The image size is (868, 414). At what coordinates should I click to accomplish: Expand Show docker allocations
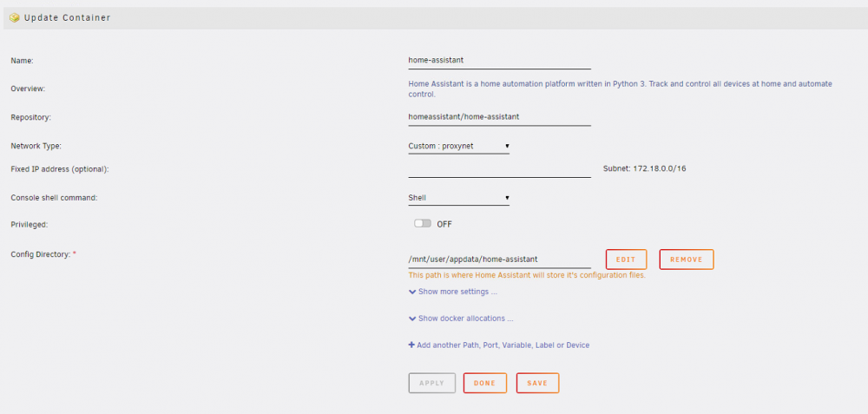point(461,319)
